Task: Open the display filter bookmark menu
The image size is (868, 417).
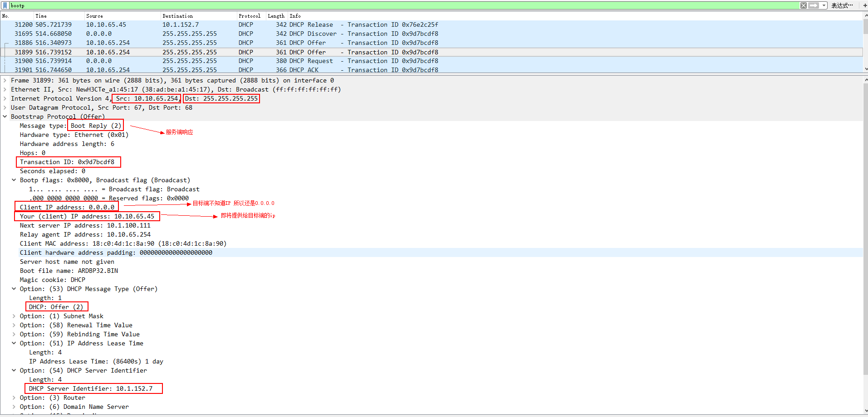Action: point(5,5)
